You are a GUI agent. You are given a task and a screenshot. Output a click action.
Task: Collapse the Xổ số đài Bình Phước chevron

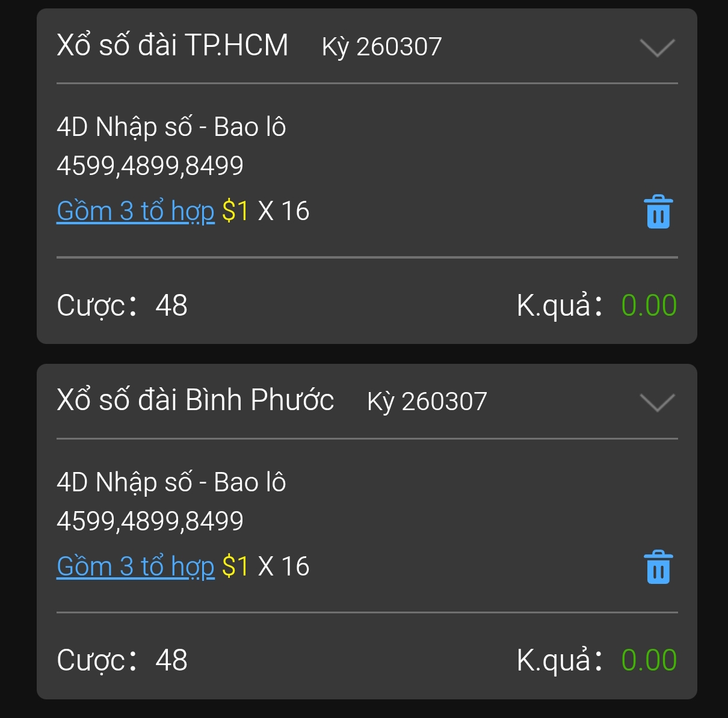(x=658, y=402)
